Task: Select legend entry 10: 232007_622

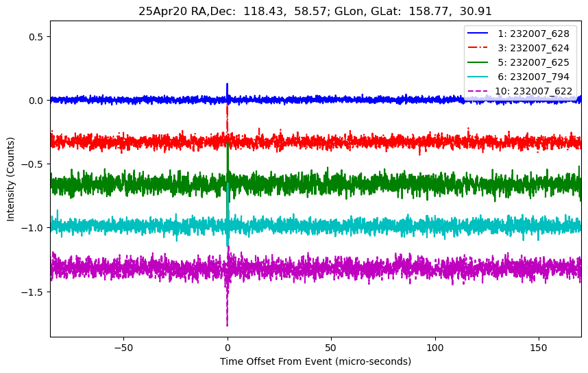Action: (534, 92)
